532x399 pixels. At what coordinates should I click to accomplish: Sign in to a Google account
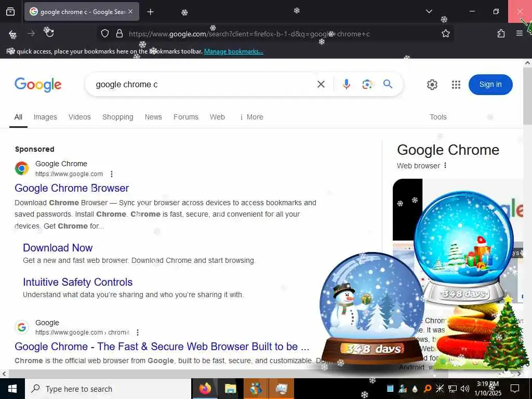[x=490, y=85]
